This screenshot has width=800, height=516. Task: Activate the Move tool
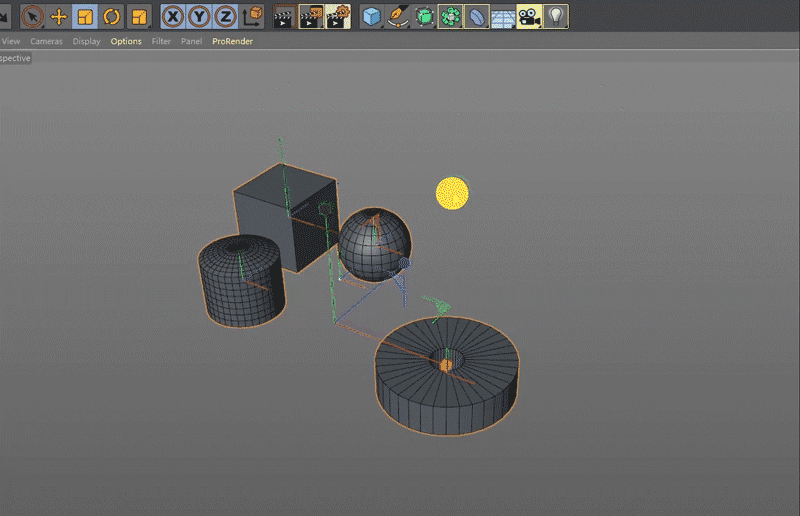[59, 17]
